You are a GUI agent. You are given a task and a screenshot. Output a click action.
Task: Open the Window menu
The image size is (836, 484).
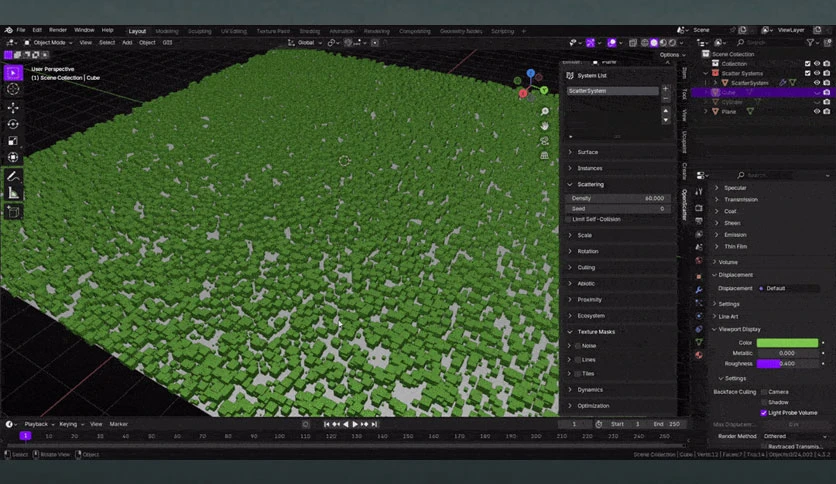click(x=84, y=30)
